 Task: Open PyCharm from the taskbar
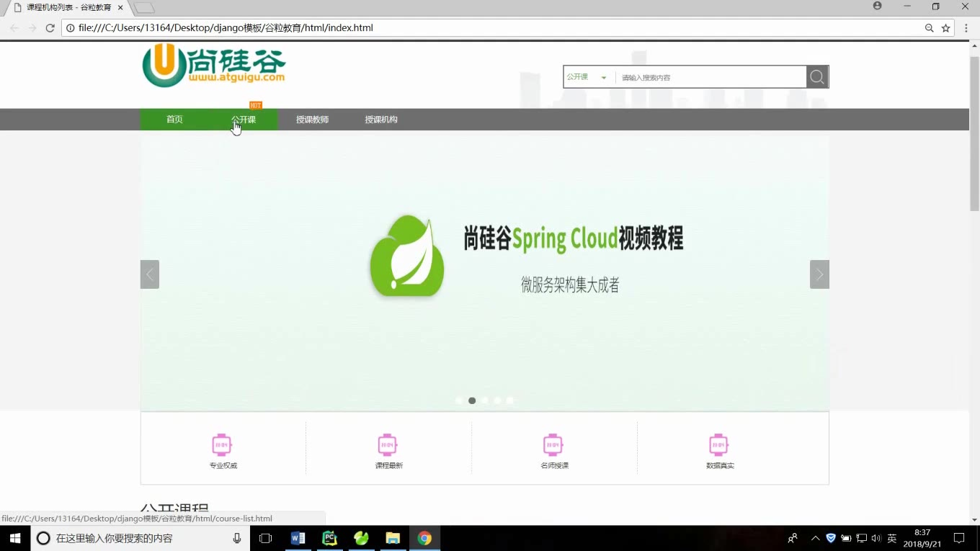(x=329, y=538)
